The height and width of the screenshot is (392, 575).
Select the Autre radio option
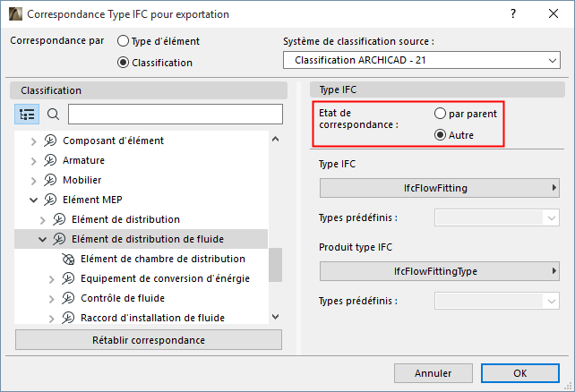440,134
